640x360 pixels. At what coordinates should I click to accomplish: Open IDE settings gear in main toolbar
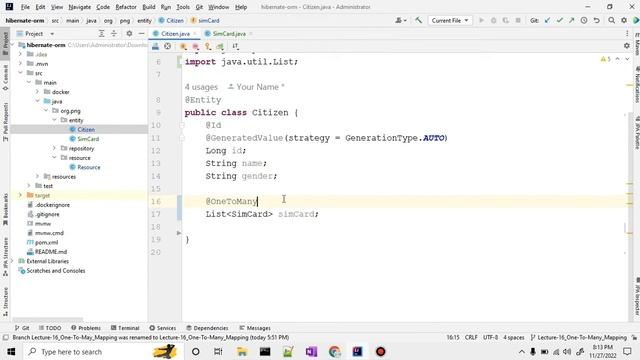pyautogui.click(x=624, y=20)
